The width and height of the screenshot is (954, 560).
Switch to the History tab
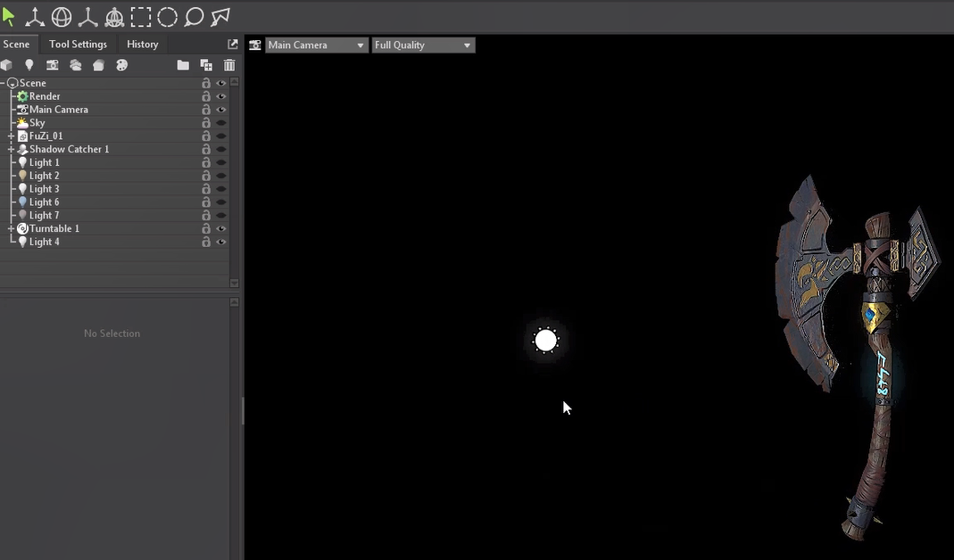(x=142, y=44)
